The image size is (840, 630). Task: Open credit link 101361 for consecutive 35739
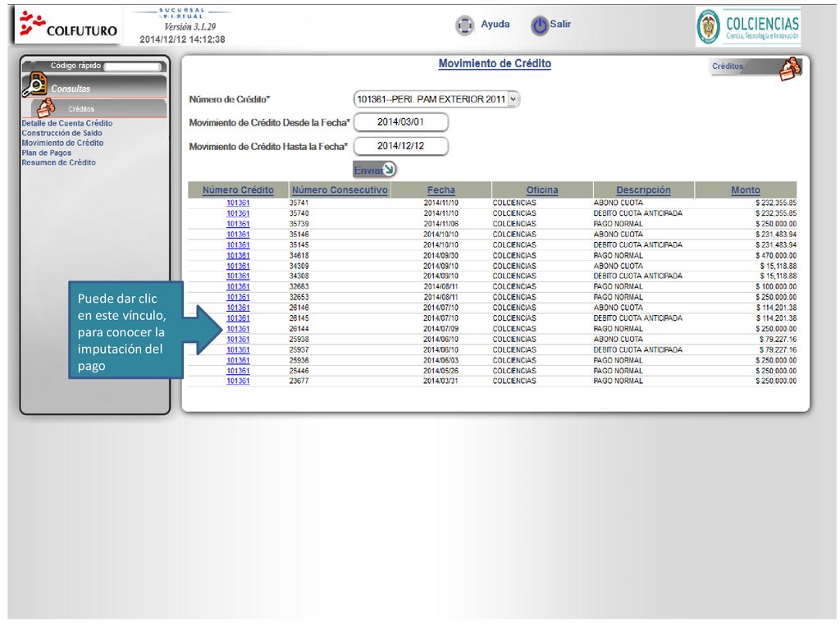coord(238,224)
